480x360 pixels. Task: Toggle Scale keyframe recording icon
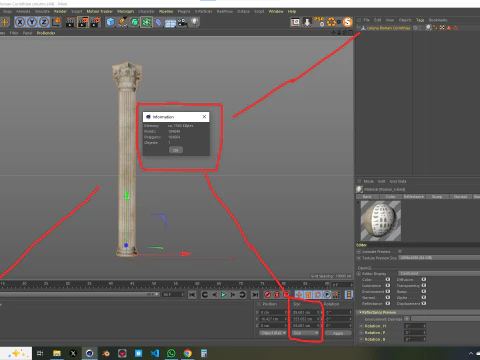(308, 295)
